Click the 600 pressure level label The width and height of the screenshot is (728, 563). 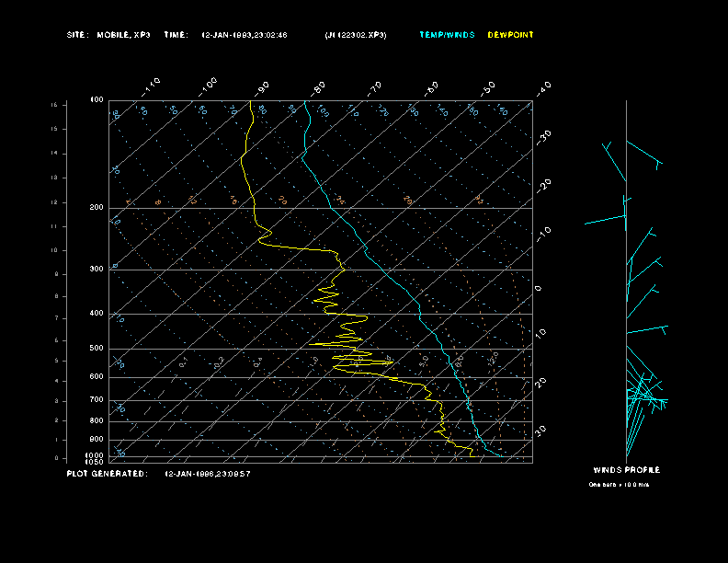[x=97, y=377]
